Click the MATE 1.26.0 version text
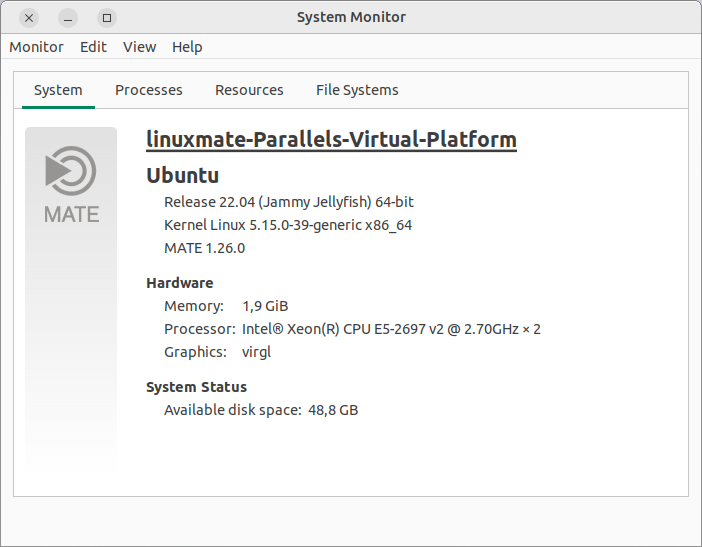The width and height of the screenshot is (702, 547). pos(204,248)
